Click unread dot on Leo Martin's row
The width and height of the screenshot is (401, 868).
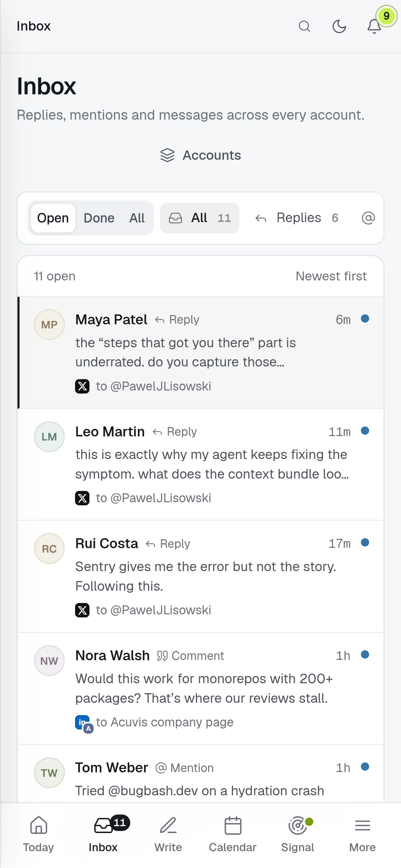click(x=365, y=431)
